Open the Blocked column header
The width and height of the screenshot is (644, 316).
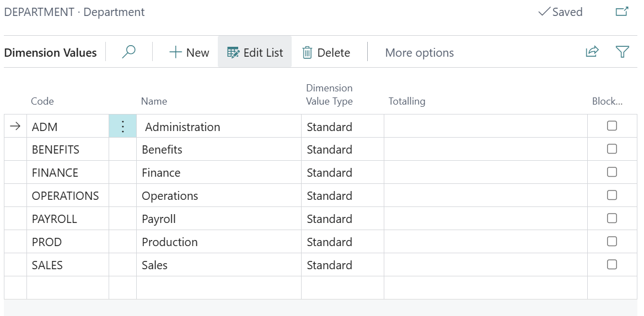tap(607, 101)
